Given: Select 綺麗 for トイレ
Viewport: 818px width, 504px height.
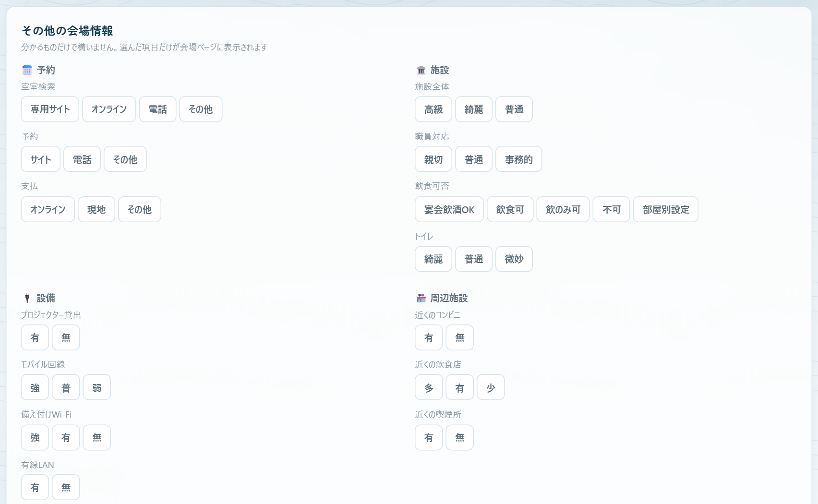Looking at the screenshot, I should point(433,259).
